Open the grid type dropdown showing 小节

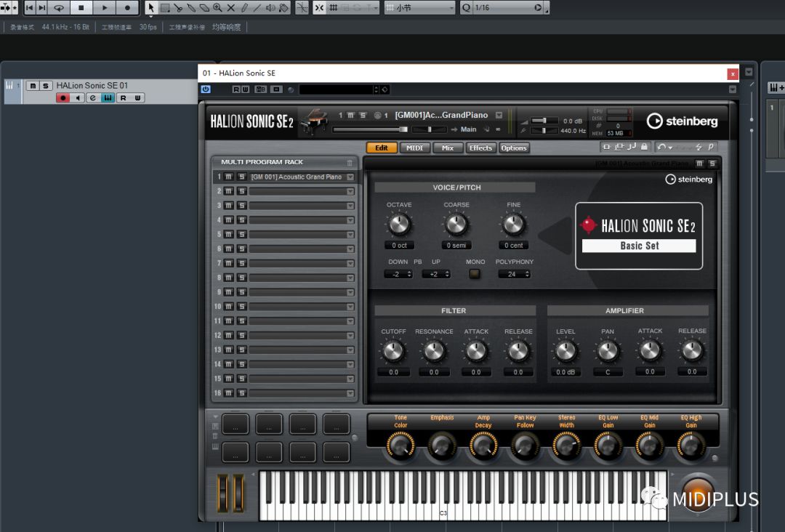[419, 7]
